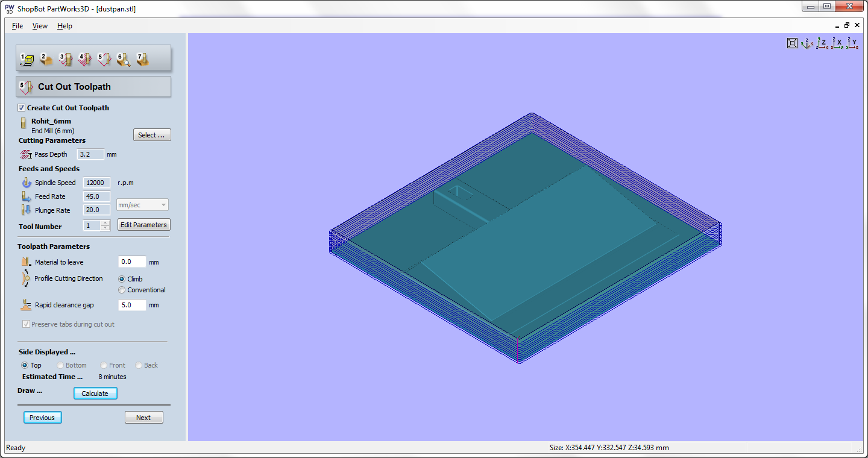Click the Feed Rate field
868x458 pixels.
pos(96,196)
